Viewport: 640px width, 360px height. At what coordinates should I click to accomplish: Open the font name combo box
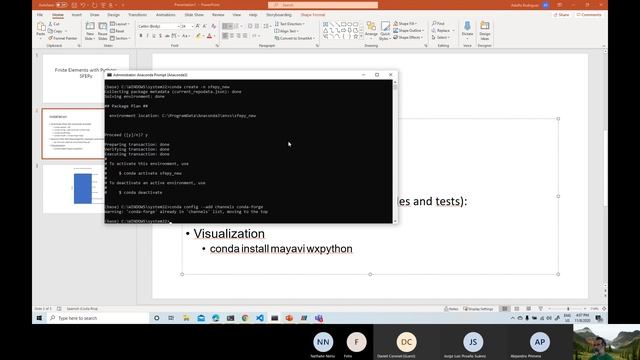[x=158, y=26]
